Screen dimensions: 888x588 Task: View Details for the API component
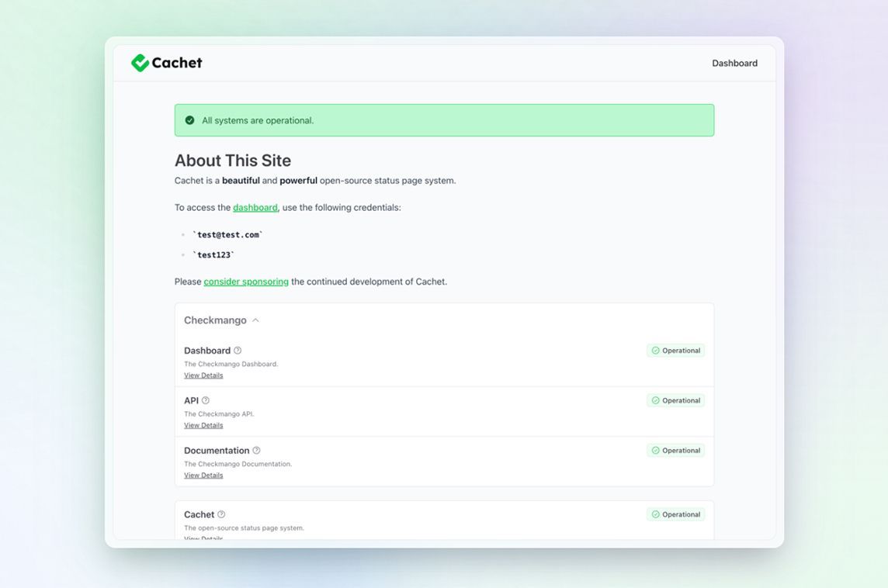click(x=203, y=425)
